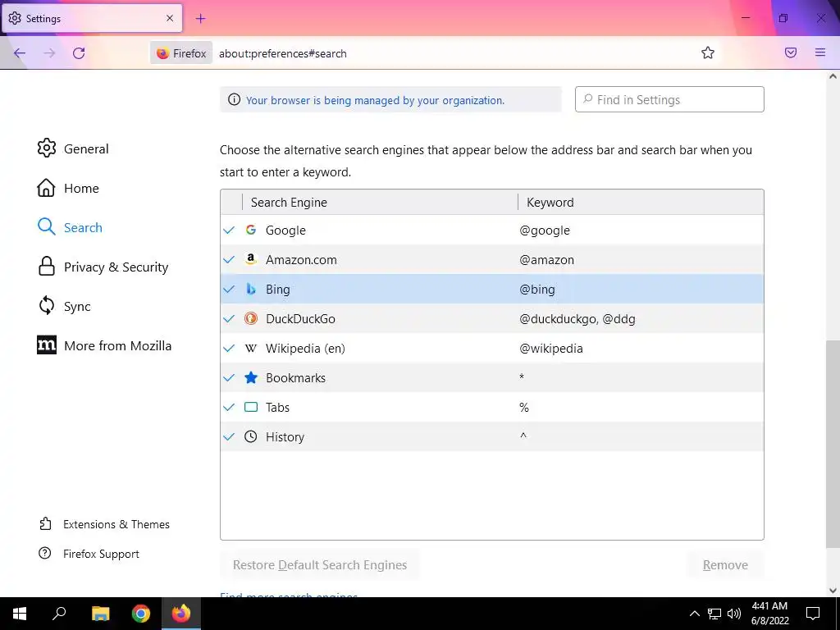Click the page vertical scrollbar thumb
Image resolution: width=840 pixels, height=630 pixels.
833,444
